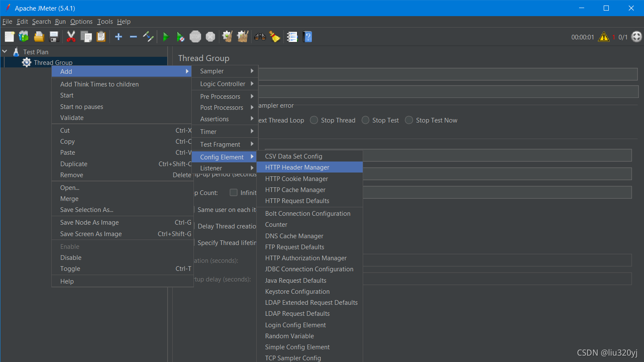Click the Copy toolbar icon
Image resolution: width=644 pixels, height=362 pixels.
tap(86, 37)
